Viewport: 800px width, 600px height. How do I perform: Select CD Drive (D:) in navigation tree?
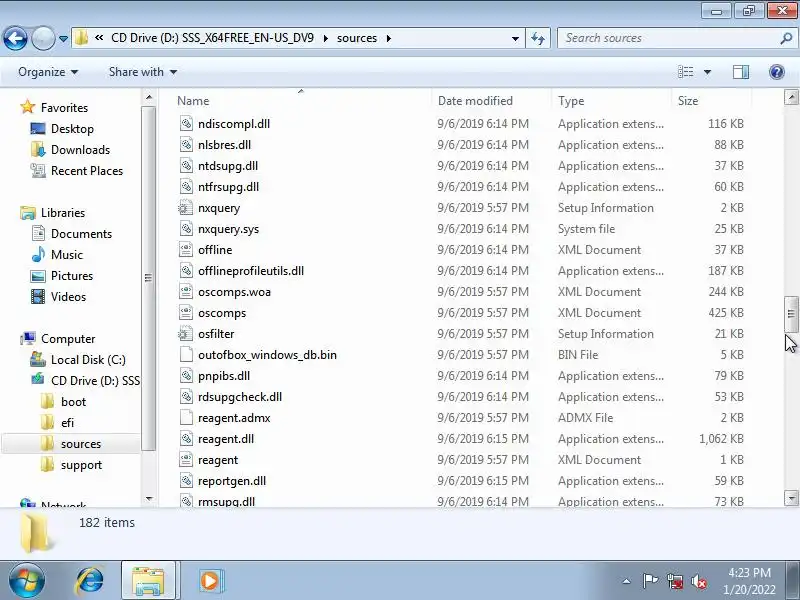pyautogui.click(x=95, y=381)
